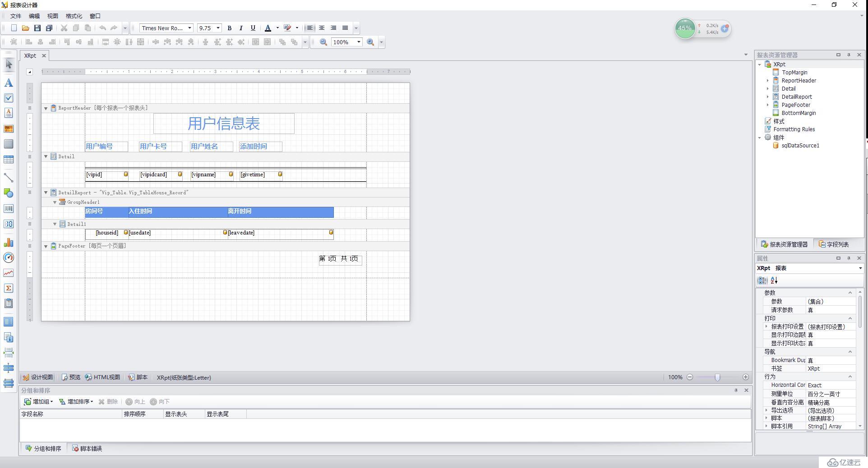
Task: Toggle Underline text formatting
Action: coord(253,28)
